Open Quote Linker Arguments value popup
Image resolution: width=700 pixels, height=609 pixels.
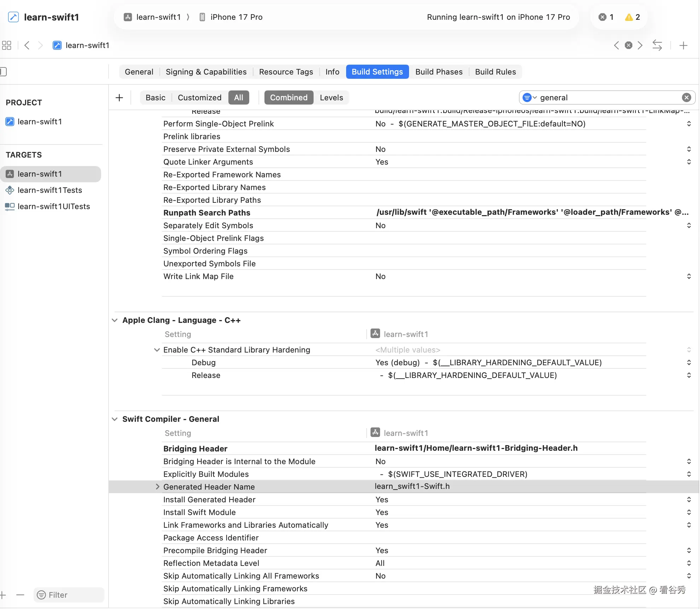(689, 162)
